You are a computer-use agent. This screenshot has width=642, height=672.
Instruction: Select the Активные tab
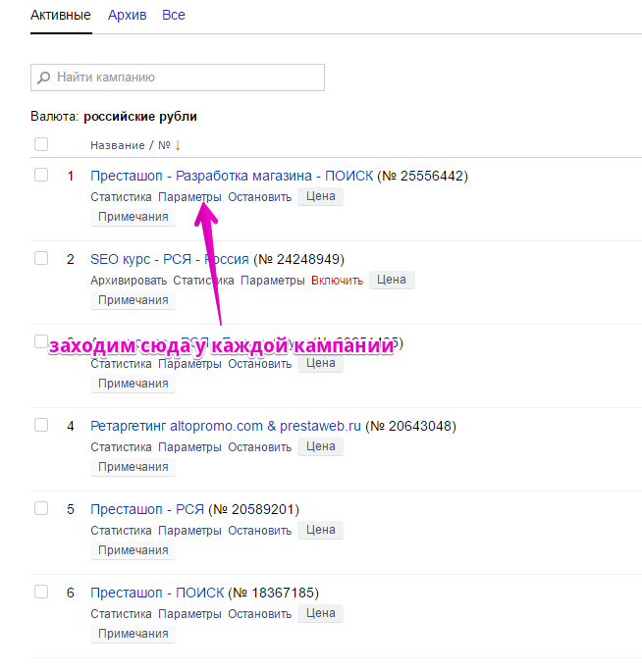pyautogui.click(x=61, y=16)
